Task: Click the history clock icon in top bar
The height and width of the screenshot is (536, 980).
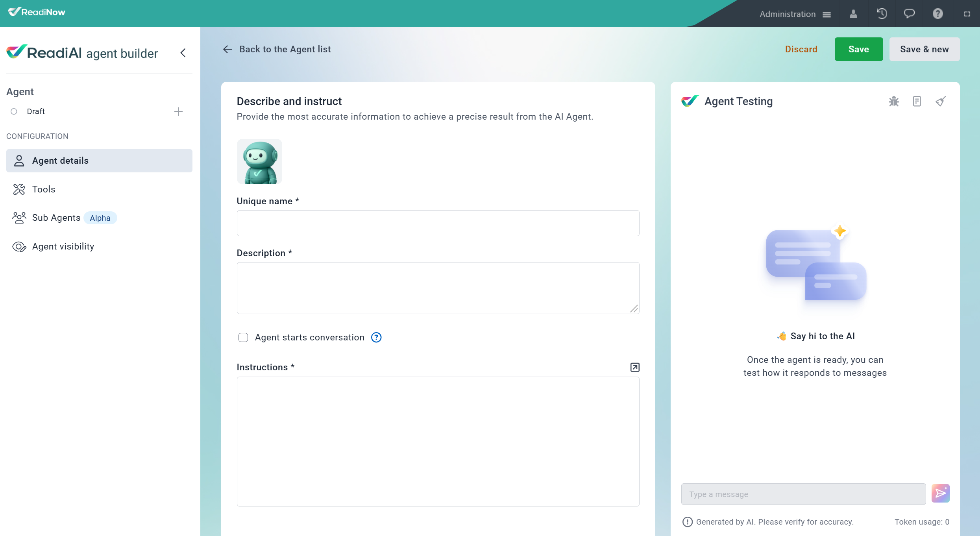Action: [x=882, y=14]
